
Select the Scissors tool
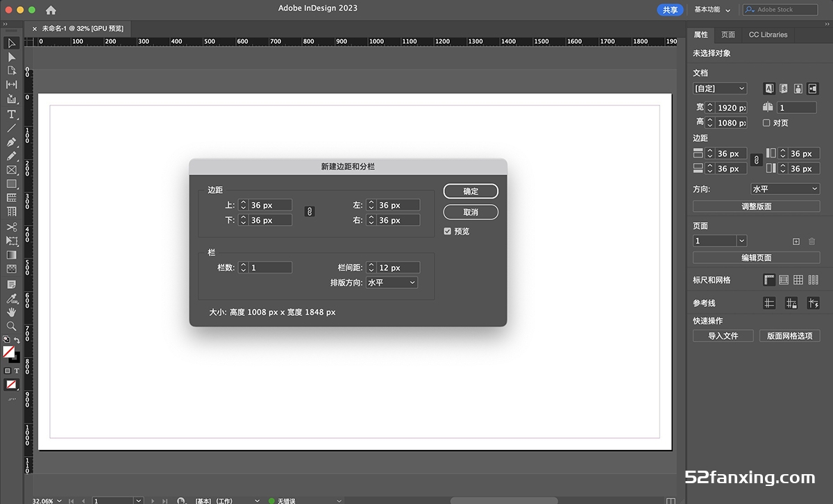pos(12,226)
